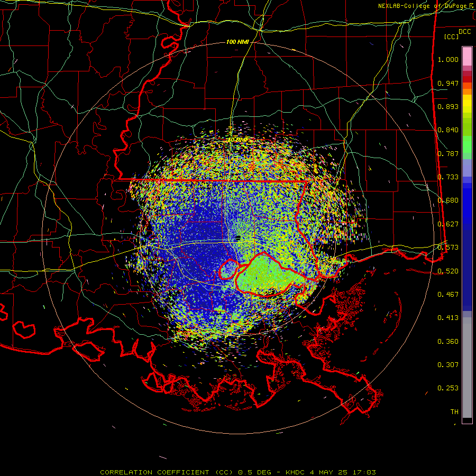This screenshot has width=476, height=476.
Task: Click the 17:03 timestamp
Action: pos(364,472)
